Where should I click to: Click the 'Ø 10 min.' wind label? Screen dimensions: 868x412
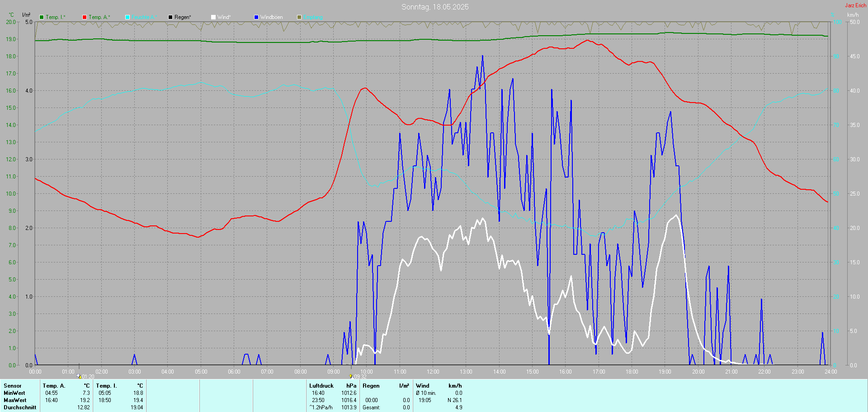(x=426, y=393)
